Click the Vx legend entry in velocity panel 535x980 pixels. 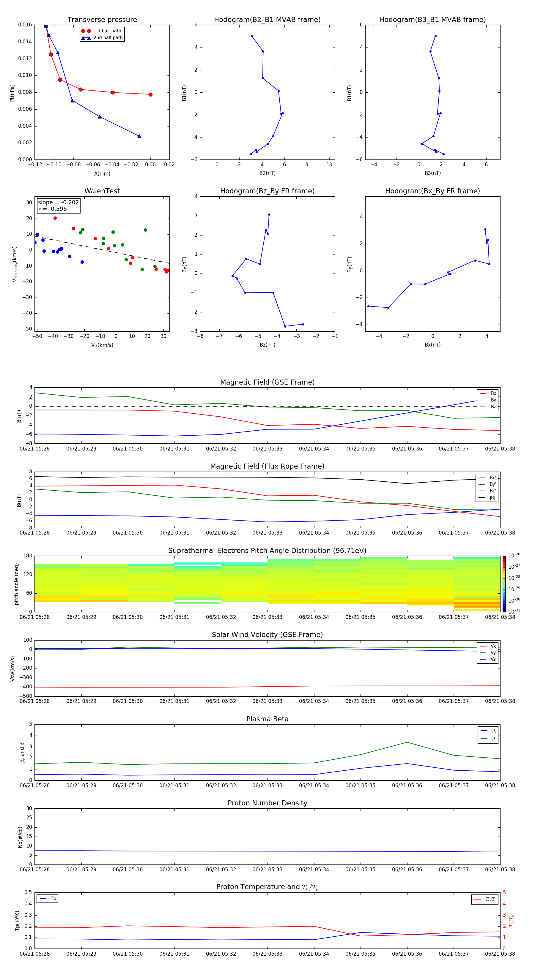488,647
